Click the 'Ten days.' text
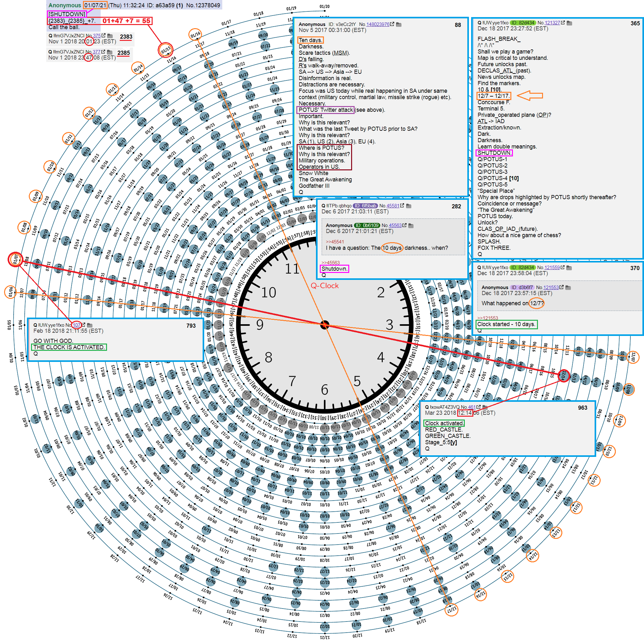The image size is (644, 644). point(310,40)
